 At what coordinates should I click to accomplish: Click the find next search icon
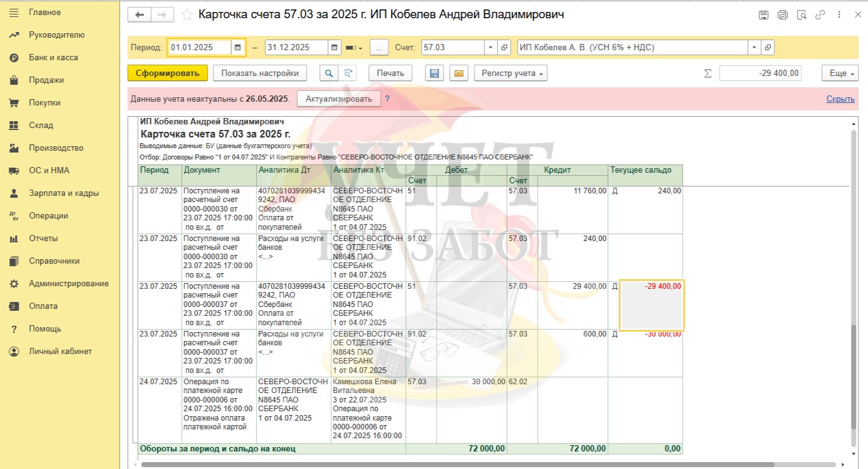click(347, 73)
